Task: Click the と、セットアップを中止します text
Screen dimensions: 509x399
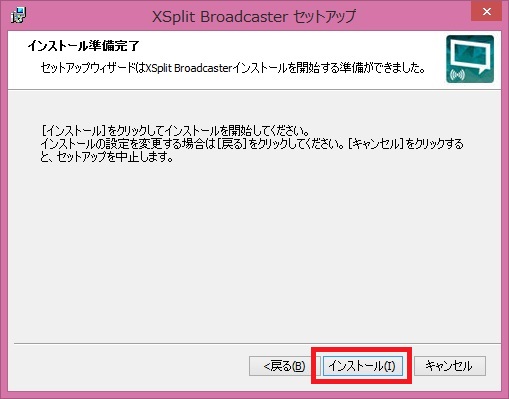Action: click(107, 157)
